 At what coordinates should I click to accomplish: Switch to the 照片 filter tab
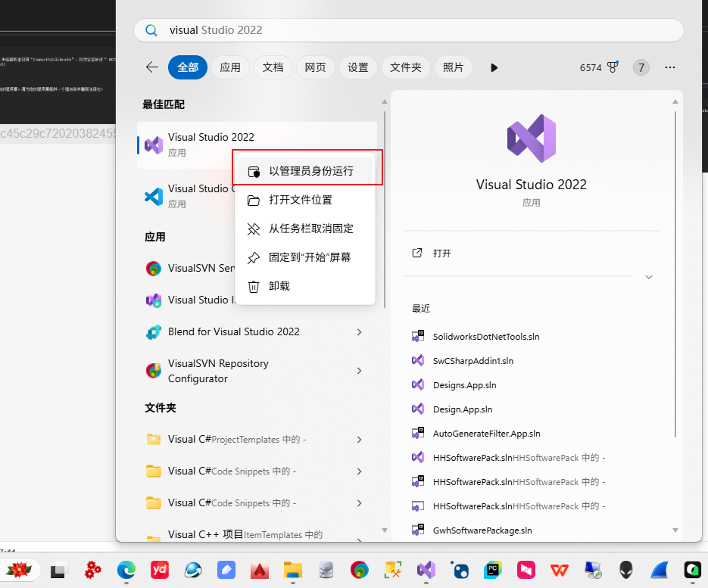coord(454,67)
